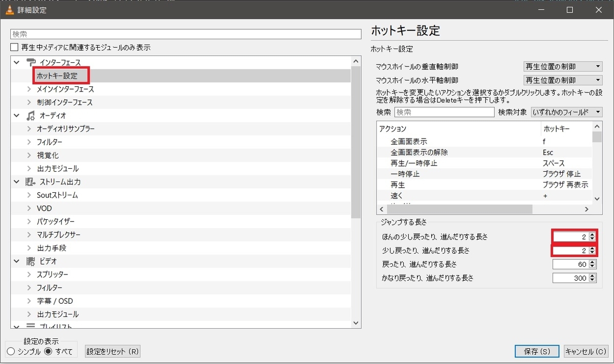Image resolution: width=614 pixels, height=364 pixels.
Task: Click hotkey cell スペース
Action: (x=554, y=163)
